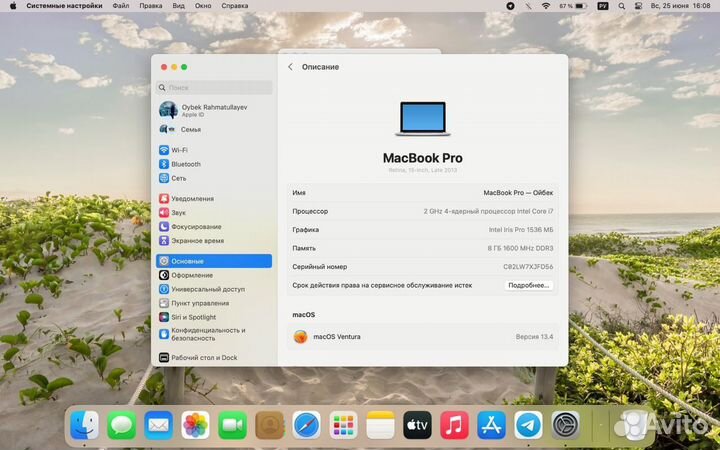Open the Справка menu
720x450 pixels.
[235, 6]
